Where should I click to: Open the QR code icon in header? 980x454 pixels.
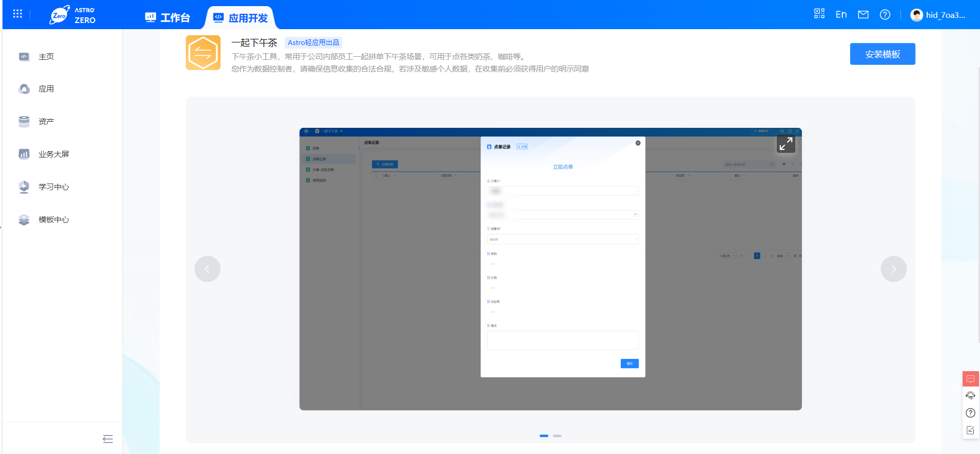(x=819, y=14)
